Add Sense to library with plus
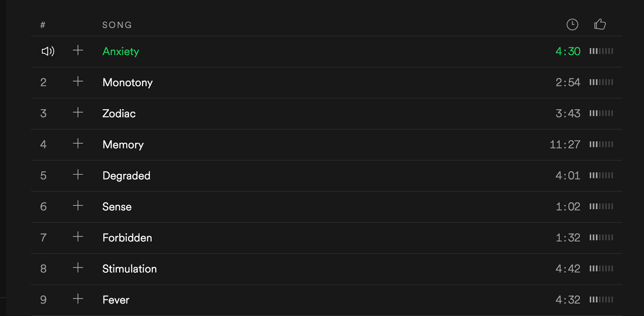 coord(78,206)
